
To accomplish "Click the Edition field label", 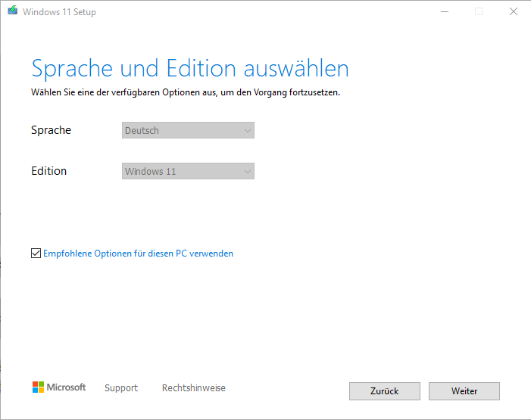I will click(x=48, y=171).
